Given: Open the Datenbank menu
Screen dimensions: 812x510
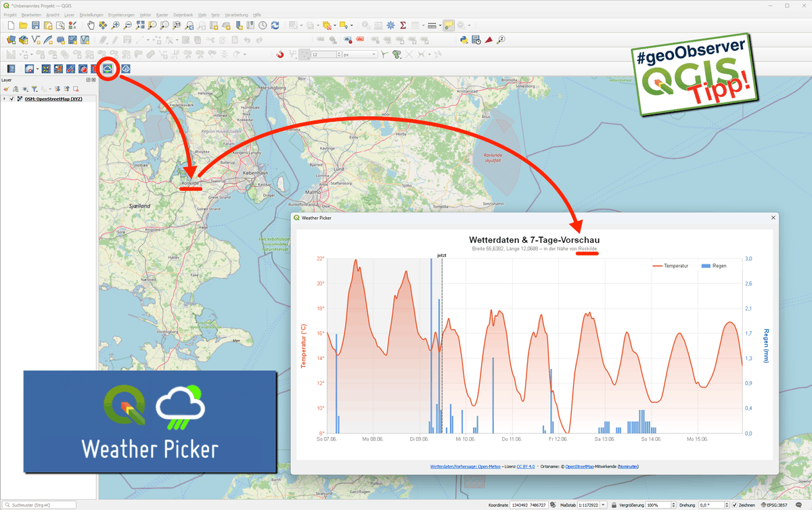Looking at the screenshot, I should coord(183,14).
